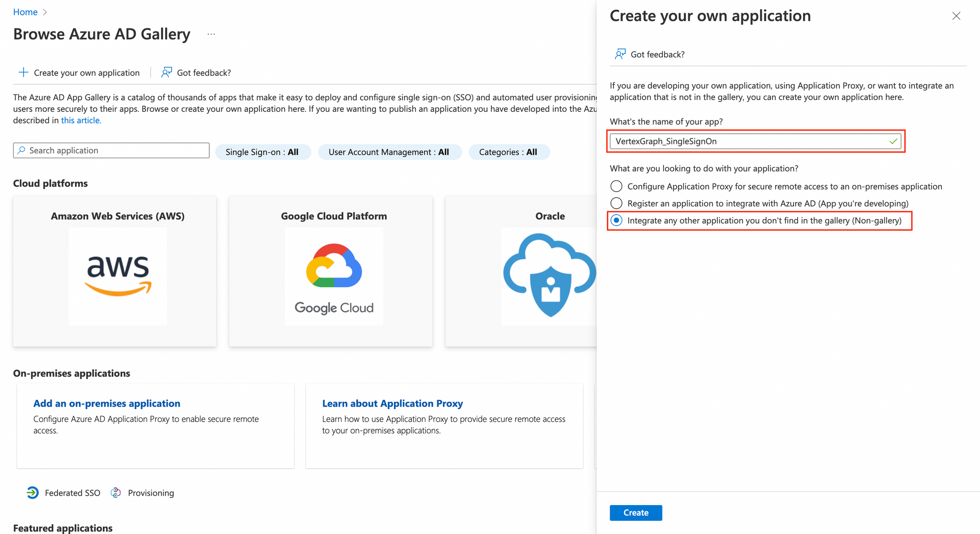Click the Oracle cloud shield icon

[549, 276]
